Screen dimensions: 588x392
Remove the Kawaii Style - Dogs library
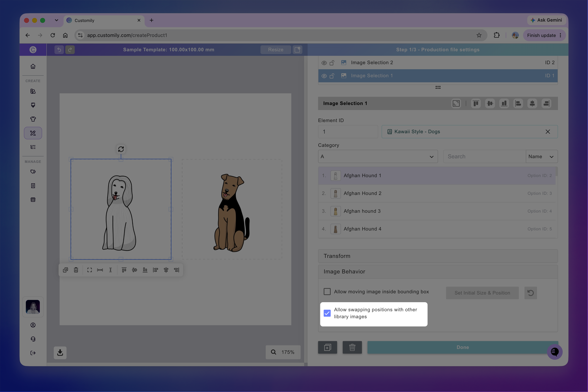tap(548, 132)
